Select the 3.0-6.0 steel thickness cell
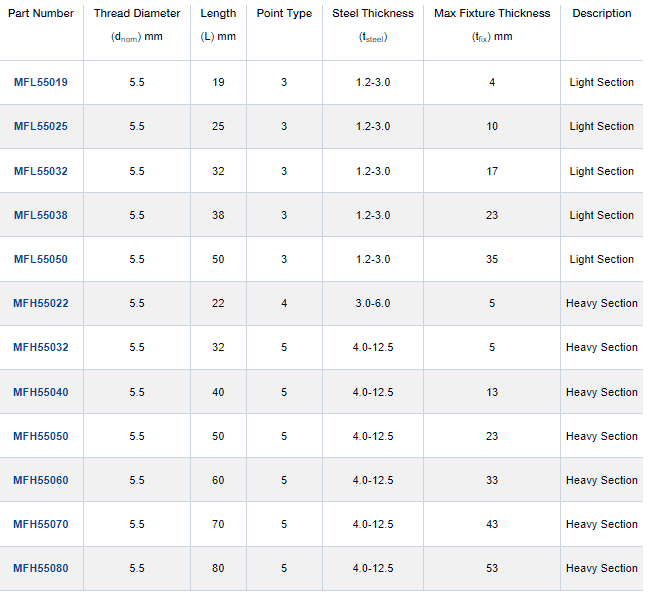This screenshot has height=593, width=651. [372, 303]
